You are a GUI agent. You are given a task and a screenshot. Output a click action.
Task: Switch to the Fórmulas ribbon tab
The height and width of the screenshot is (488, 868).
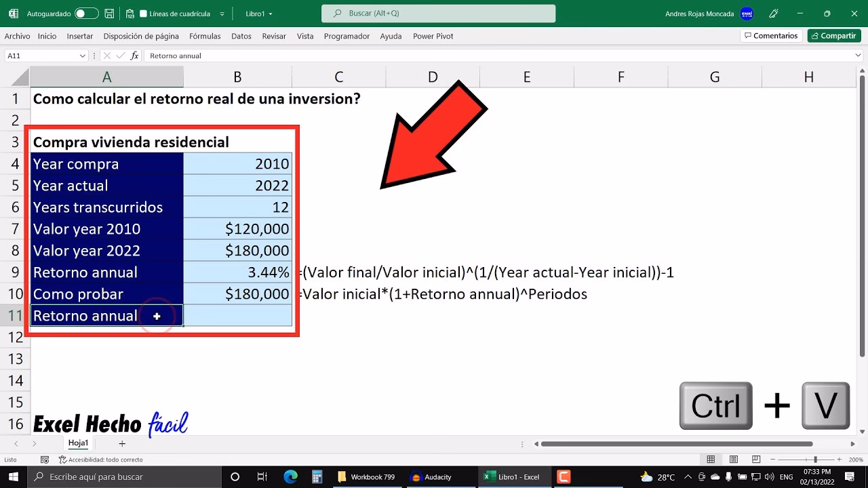click(x=205, y=36)
